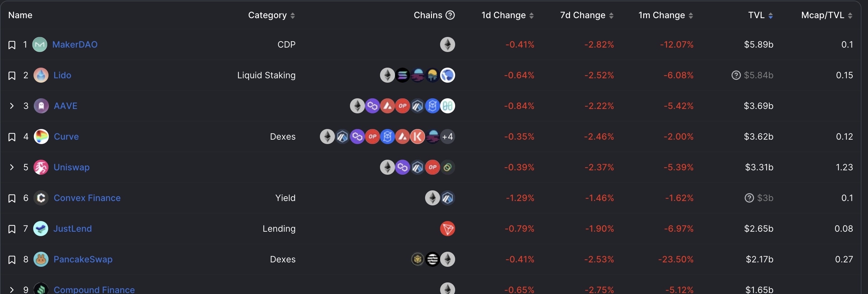This screenshot has width=868, height=294.
Task: Sort by 7d Change column header
Action: click(587, 15)
